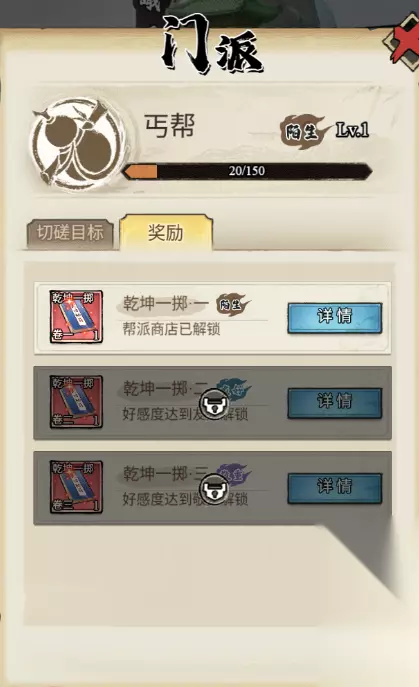Select the 奖励 tab
This screenshot has height=687, width=419.
pos(166,232)
